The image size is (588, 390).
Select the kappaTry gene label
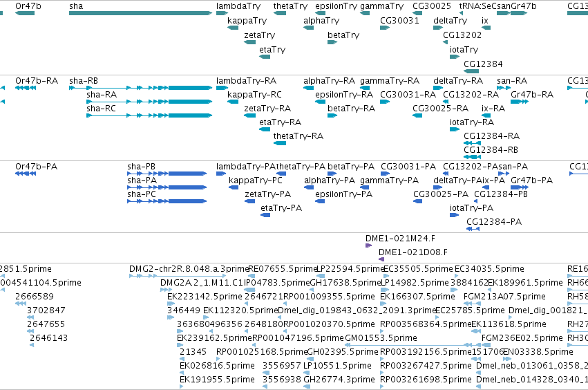click(x=247, y=21)
